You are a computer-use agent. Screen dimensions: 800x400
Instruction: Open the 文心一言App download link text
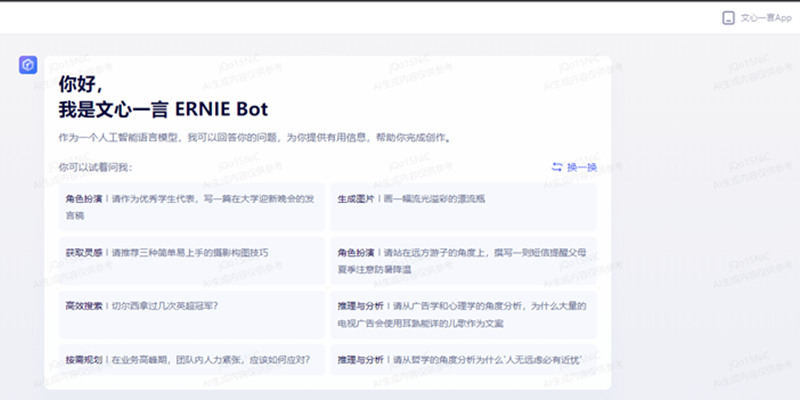(764, 17)
